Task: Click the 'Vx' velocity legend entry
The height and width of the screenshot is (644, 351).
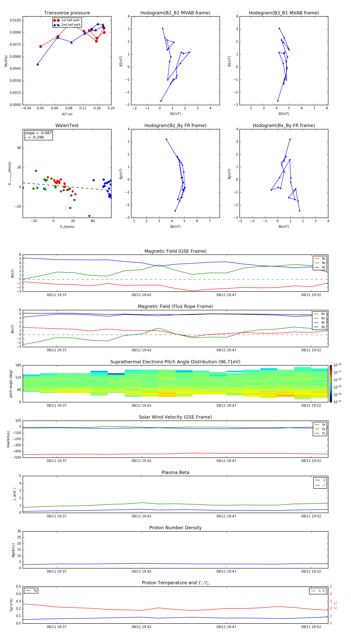Action: 320,424
